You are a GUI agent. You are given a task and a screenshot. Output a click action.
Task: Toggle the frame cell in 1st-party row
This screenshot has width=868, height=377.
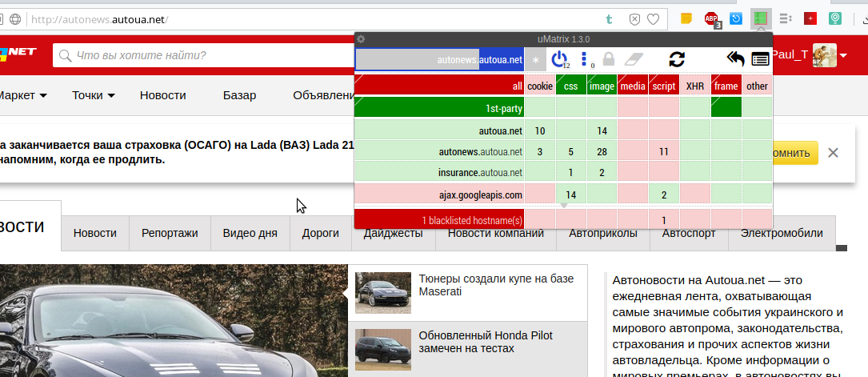[x=726, y=108]
